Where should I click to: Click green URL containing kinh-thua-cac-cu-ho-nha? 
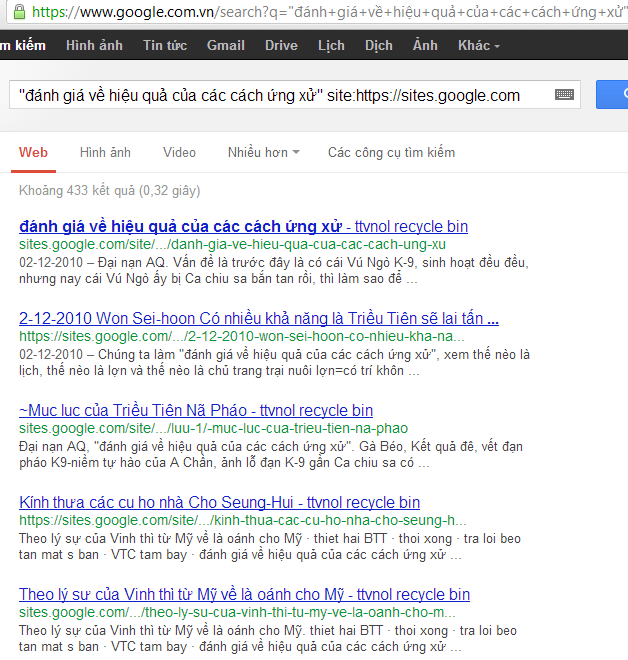(x=243, y=520)
